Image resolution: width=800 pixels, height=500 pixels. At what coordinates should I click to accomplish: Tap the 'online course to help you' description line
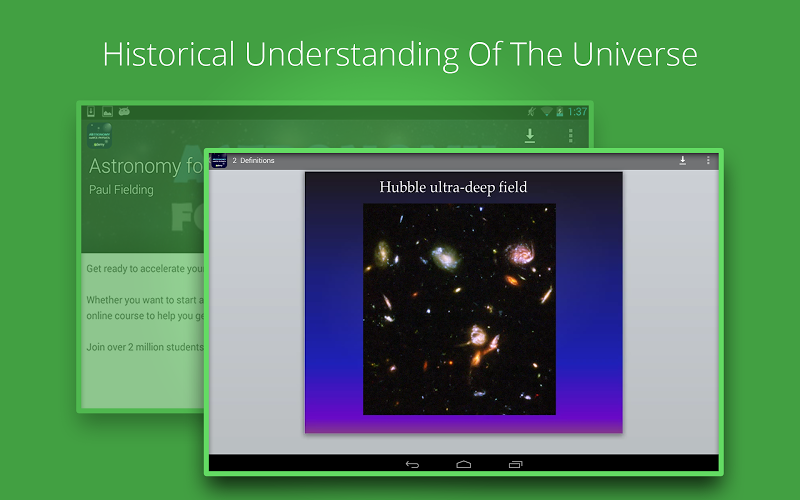click(145, 316)
